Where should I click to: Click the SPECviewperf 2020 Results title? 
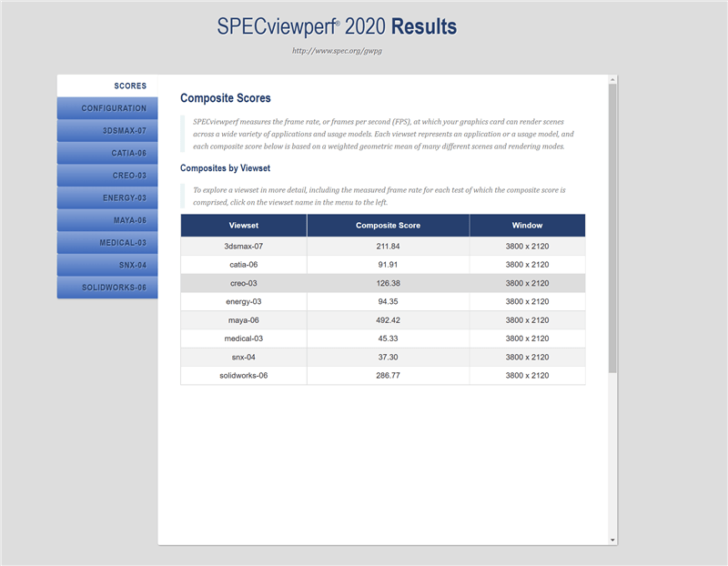pyautogui.click(x=337, y=26)
